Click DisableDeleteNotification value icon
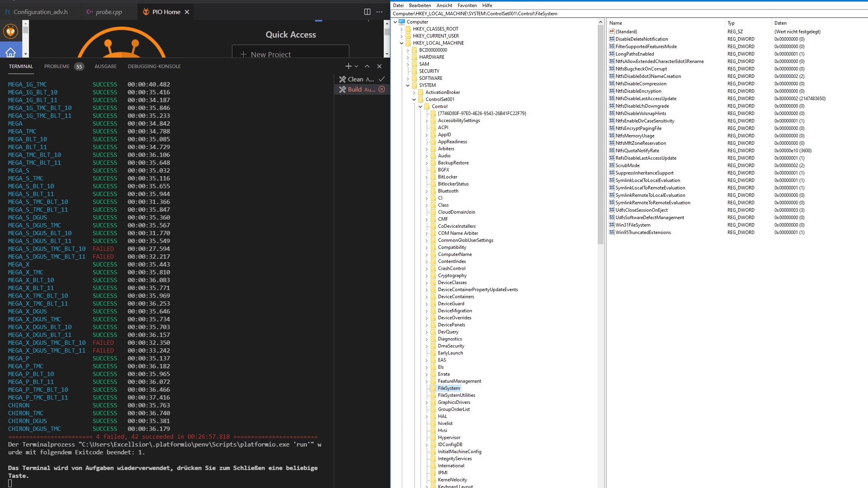The width and height of the screenshot is (868, 488). pyautogui.click(x=612, y=39)
